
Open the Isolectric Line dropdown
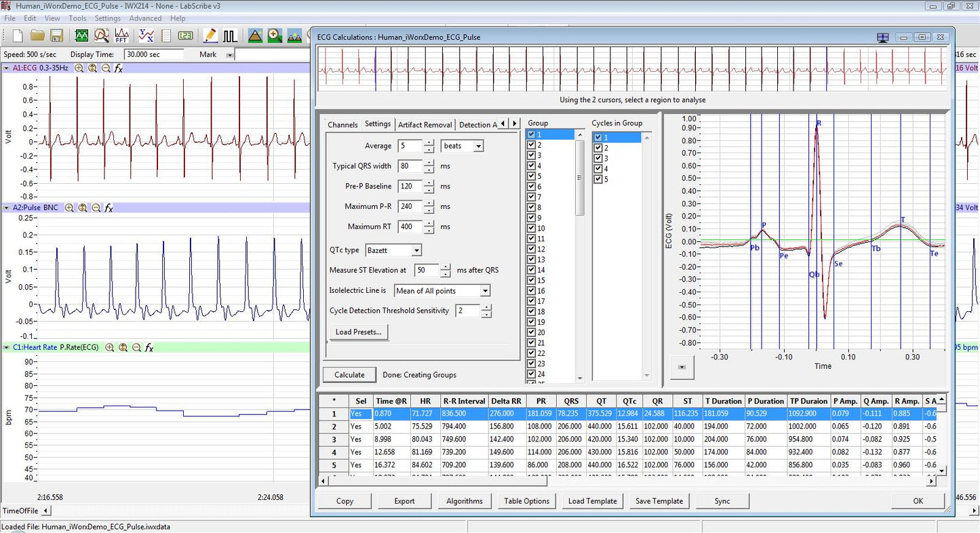486,290
